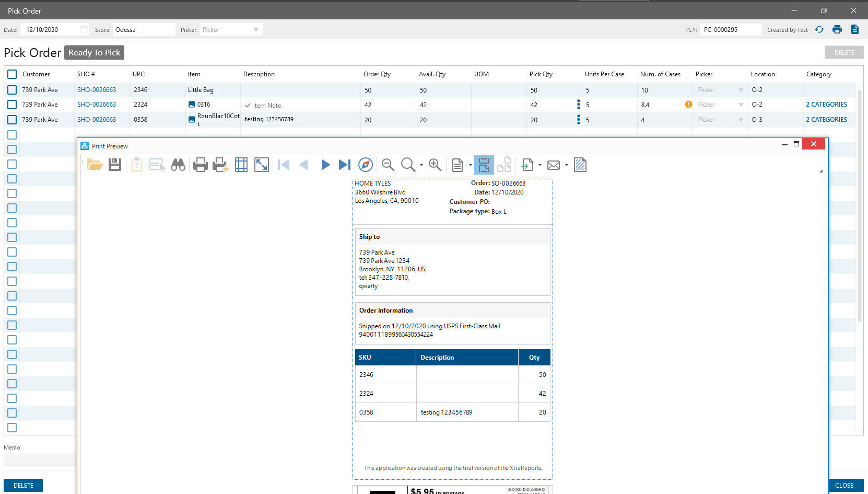Open a document with the folder icon
Screen dimensions: 868x494
pyautogui.click(x=95, y=165)
